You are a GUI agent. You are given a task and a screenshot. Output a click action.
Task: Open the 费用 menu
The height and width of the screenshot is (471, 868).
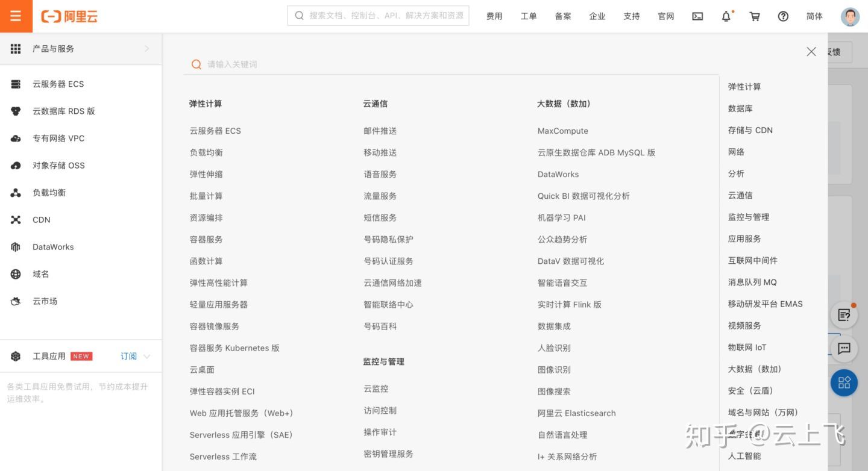[494, 16]
